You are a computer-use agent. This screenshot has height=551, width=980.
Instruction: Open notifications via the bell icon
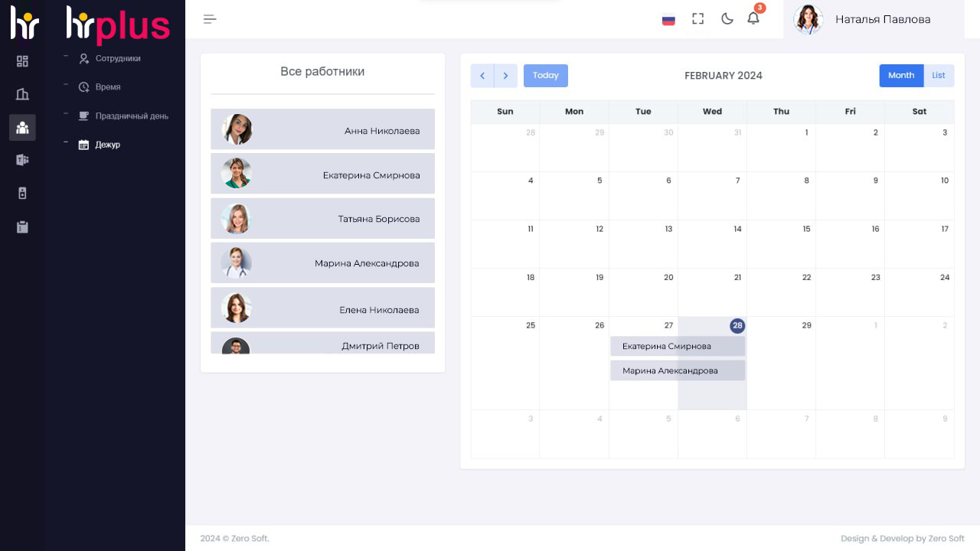(x=753, y=18)
